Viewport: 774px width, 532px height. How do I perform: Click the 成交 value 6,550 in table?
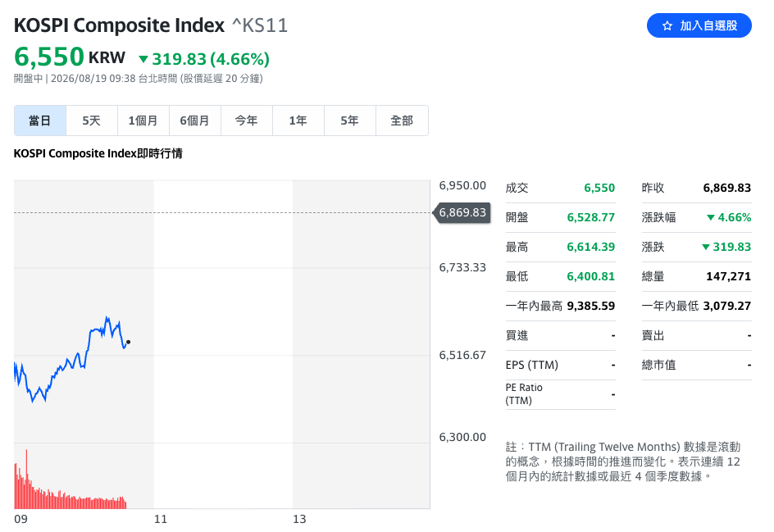pyautogui.click(x=599, y=188)
